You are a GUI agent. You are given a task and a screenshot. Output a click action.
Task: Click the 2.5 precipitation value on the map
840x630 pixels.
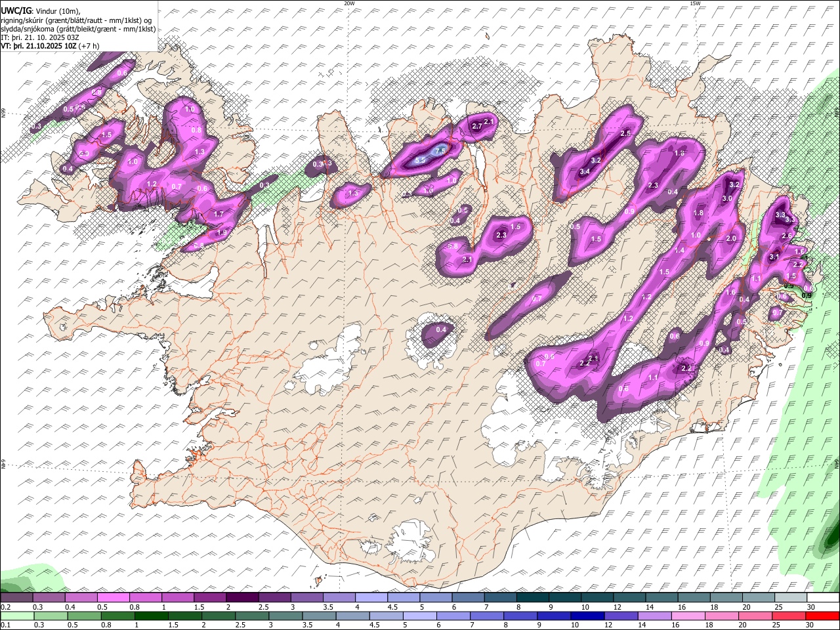[x=625, y=133]
